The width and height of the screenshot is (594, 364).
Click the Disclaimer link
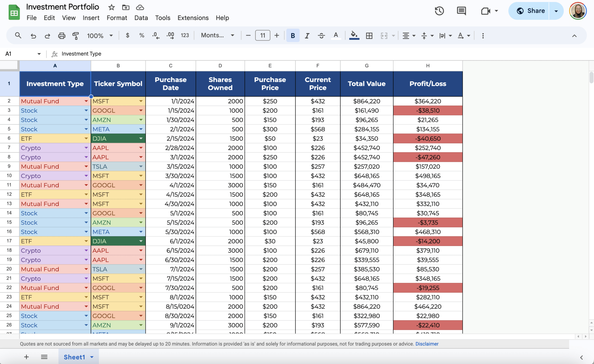(x=427, y=344)
